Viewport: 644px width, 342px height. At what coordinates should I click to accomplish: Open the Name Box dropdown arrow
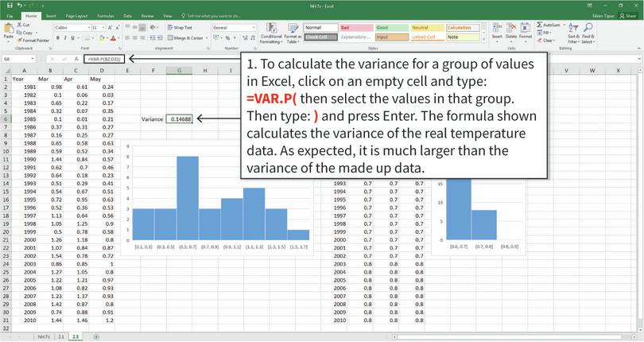[33, 59]
